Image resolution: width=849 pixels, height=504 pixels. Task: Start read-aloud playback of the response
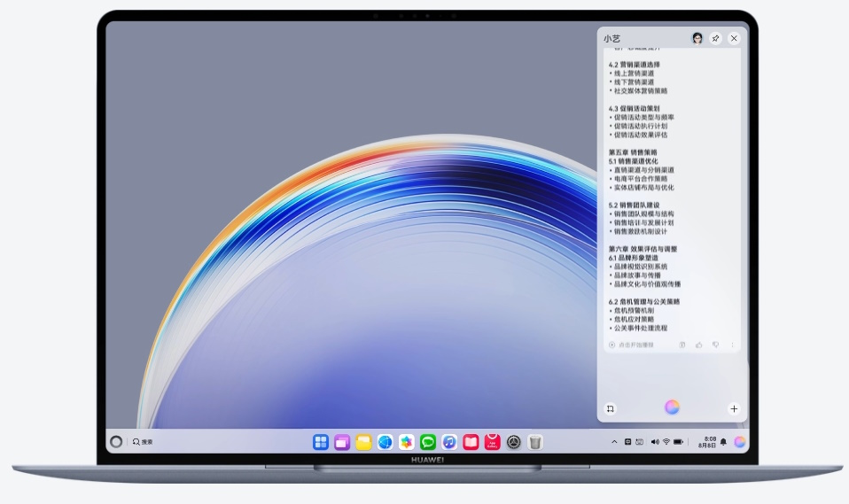point(631,345)
